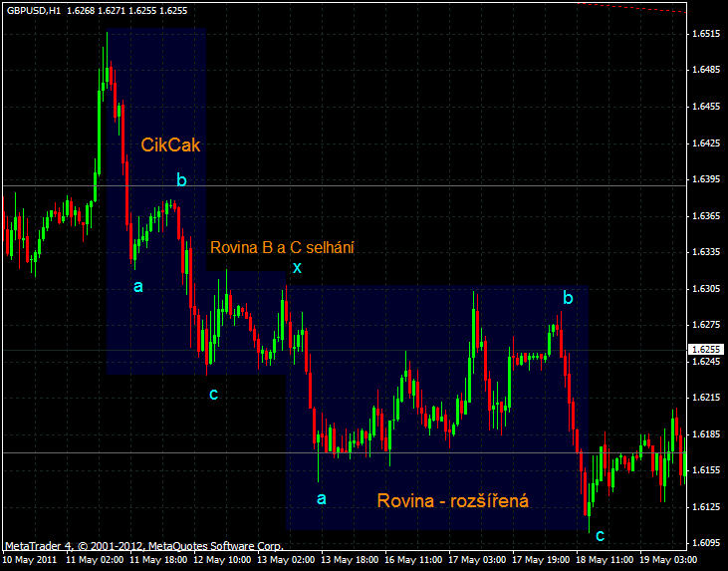Click the 1.6515 price axis label
The image size is (728, 571).
pos(706,34)
